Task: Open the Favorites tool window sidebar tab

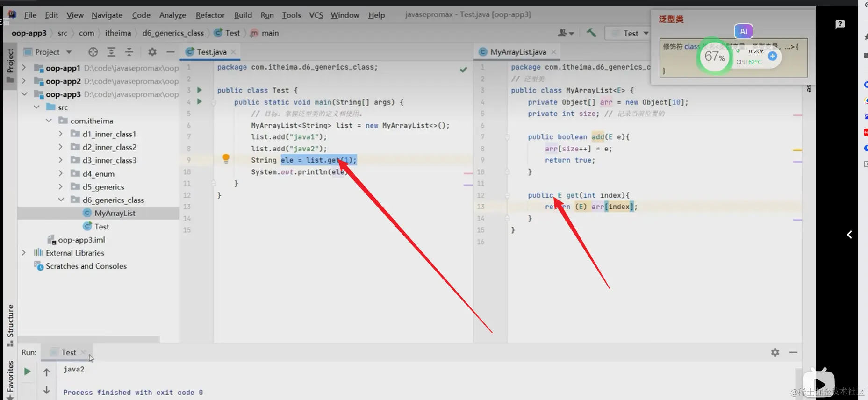Action: 10,379
